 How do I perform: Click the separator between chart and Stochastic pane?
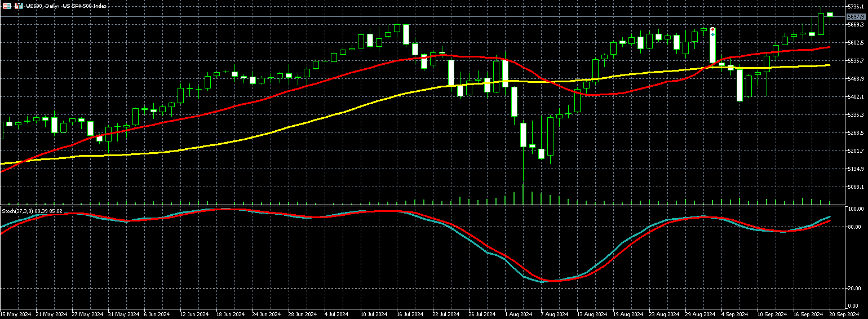(x=423, y=205)
